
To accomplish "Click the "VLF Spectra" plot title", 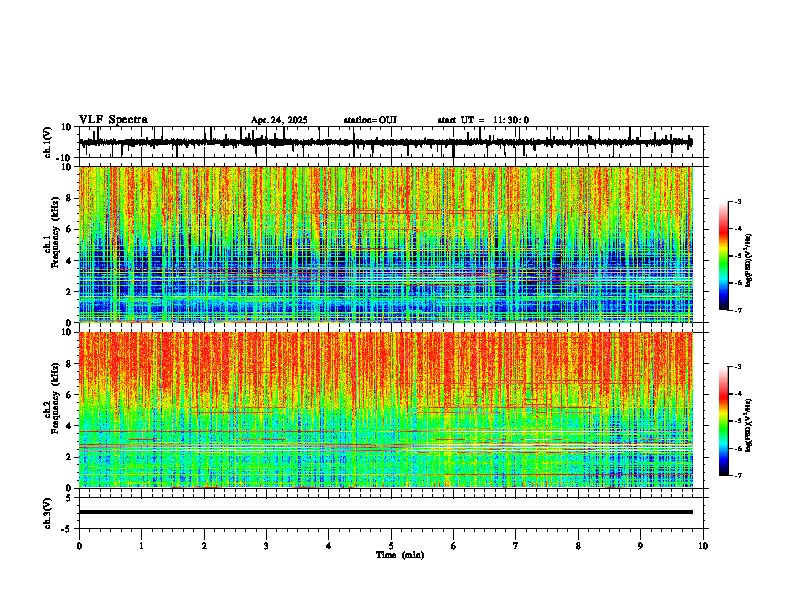I will pos(113,120).
